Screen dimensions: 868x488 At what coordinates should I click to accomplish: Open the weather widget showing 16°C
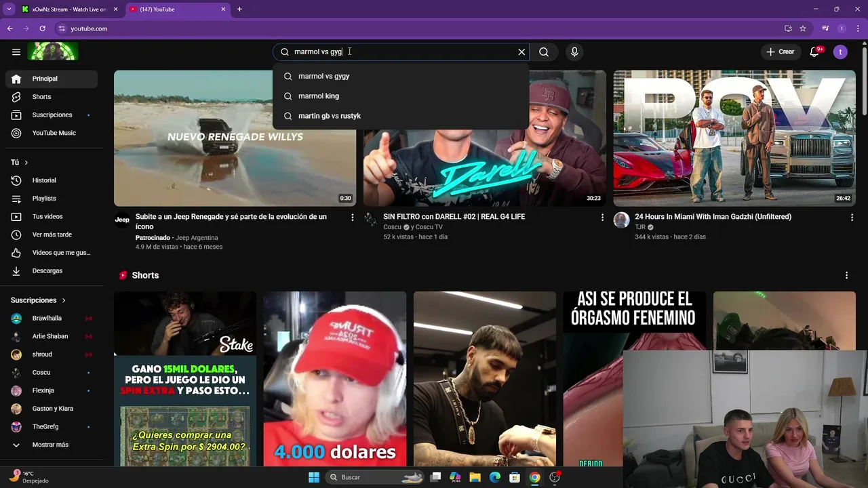coord(29,476)
